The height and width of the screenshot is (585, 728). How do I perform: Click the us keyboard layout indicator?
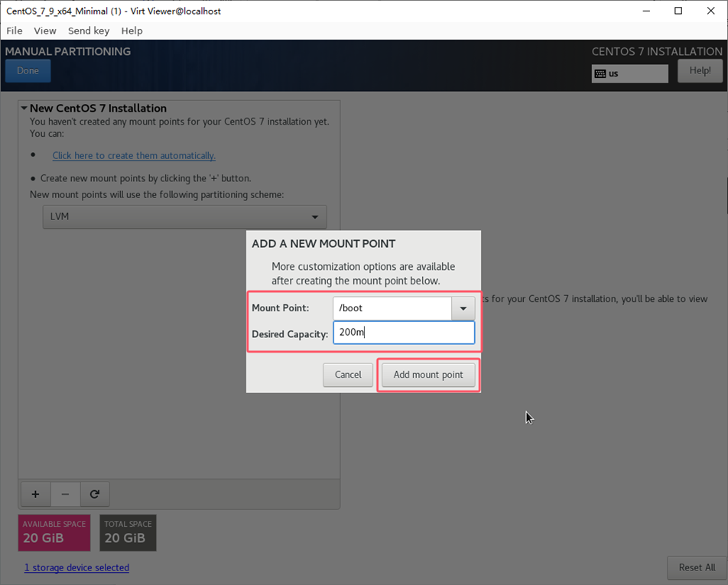tap(629, 74)
